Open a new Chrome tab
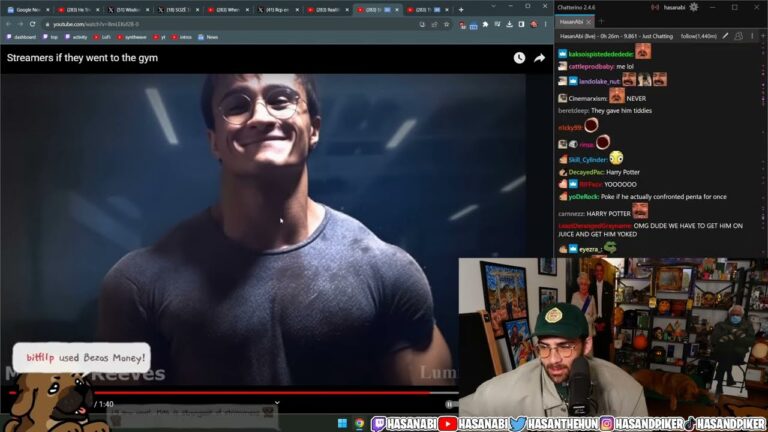 461,9
